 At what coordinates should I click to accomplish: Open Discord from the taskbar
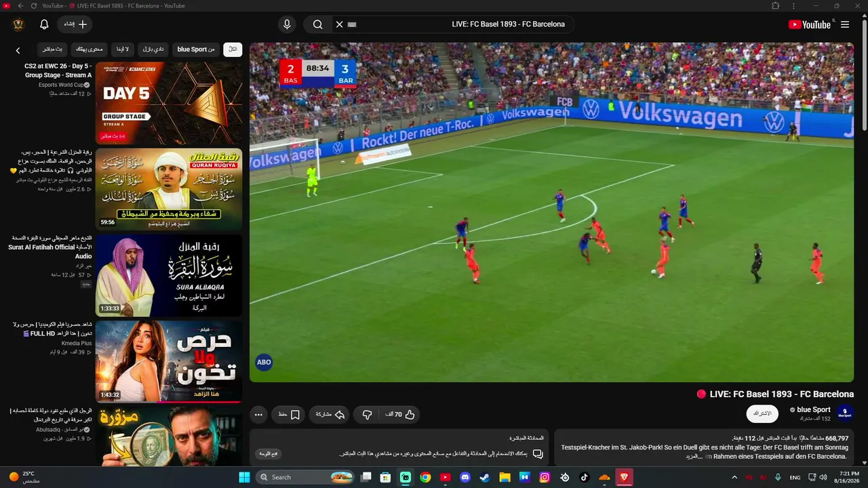465,477
